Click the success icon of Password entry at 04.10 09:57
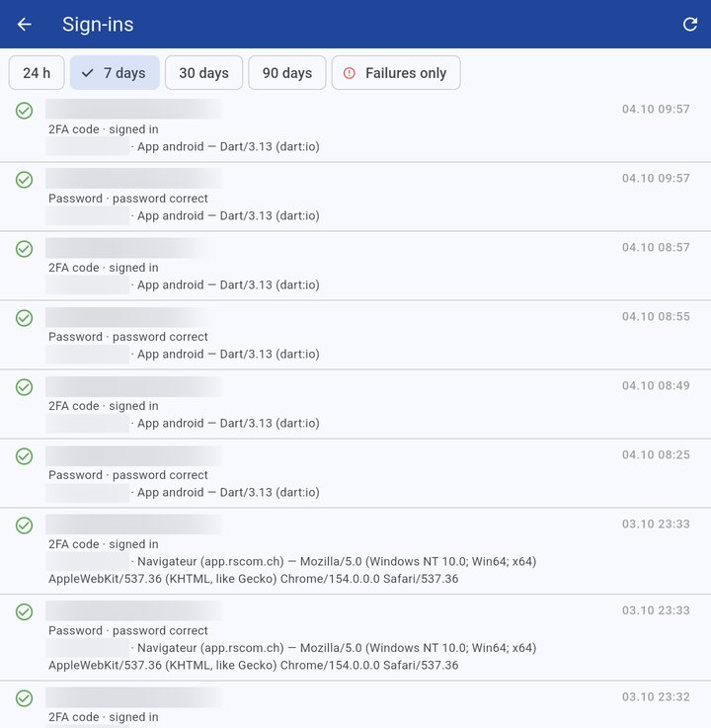 pyautogui.click(x=24, y=180)
